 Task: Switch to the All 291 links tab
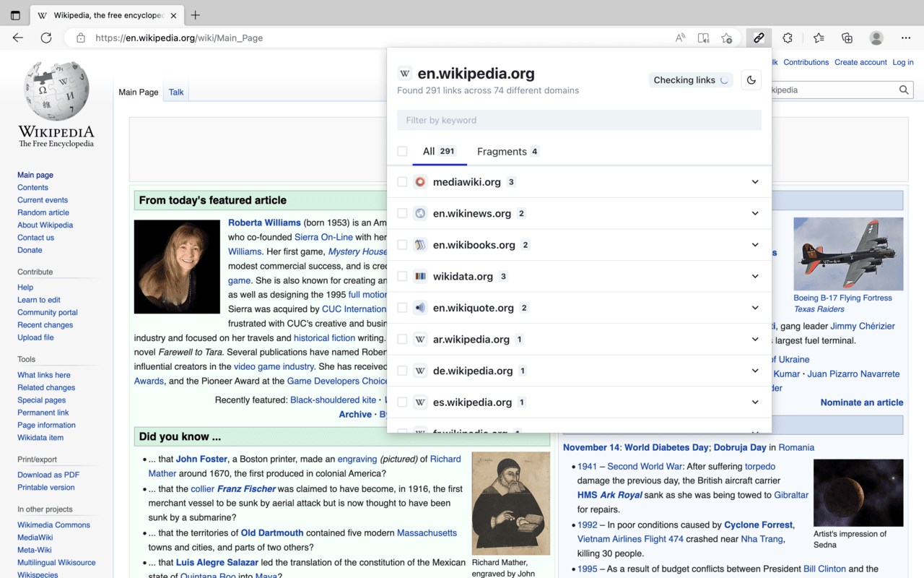(x=440, y=151)
